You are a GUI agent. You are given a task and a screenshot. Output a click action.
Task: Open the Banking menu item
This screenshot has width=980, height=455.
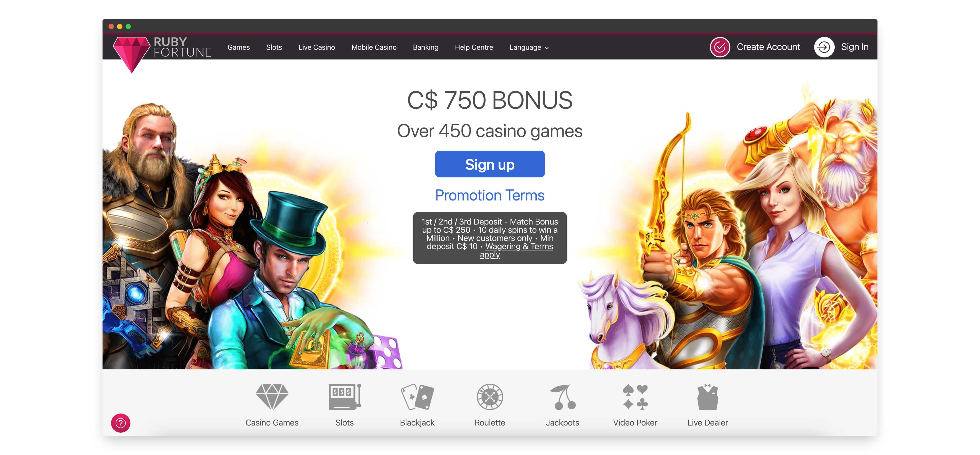[x=426, y=48]
